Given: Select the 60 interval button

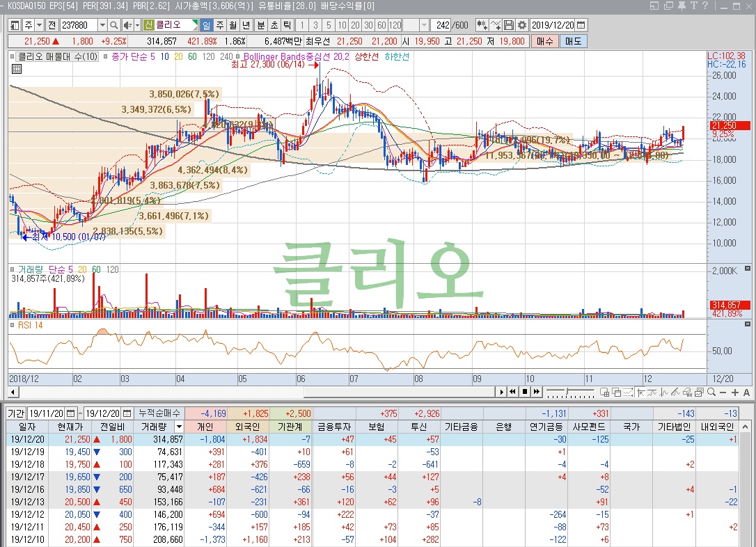Looking at the screenshot, I should pos(381,25).
